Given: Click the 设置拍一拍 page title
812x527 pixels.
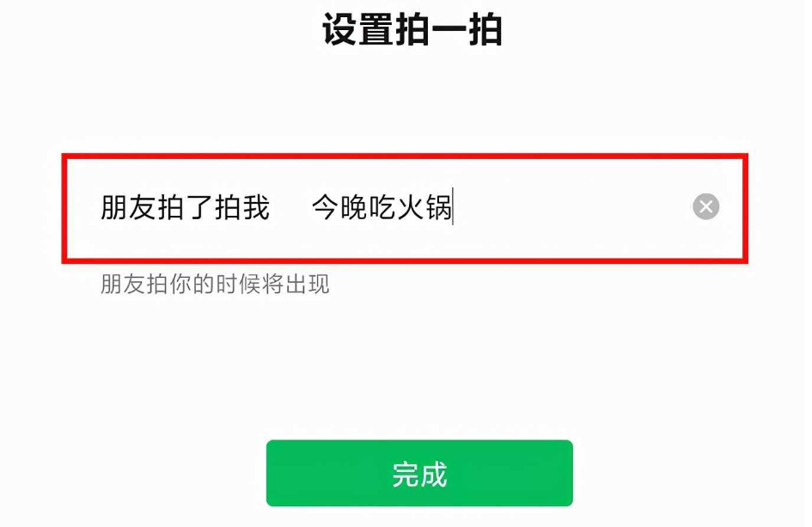Looking at the screenshot, I should point(412,29).
